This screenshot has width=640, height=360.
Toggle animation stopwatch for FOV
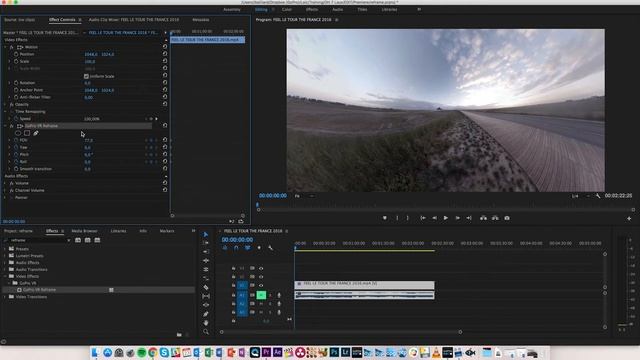[16, 140]
